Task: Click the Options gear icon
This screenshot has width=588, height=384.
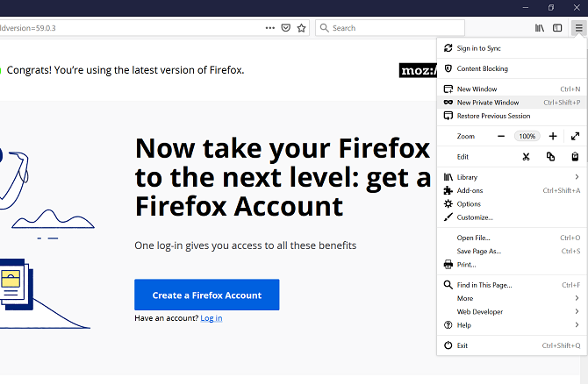Action: [448, 203]
